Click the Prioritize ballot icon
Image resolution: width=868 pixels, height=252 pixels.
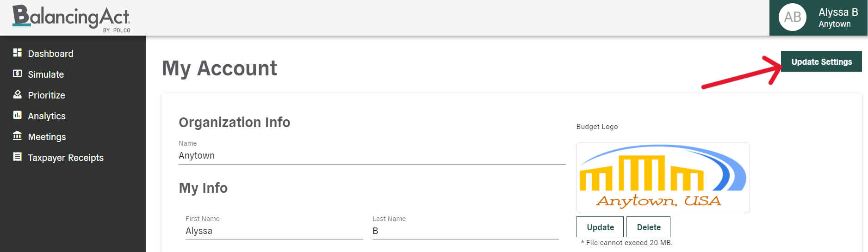point(18,94)
